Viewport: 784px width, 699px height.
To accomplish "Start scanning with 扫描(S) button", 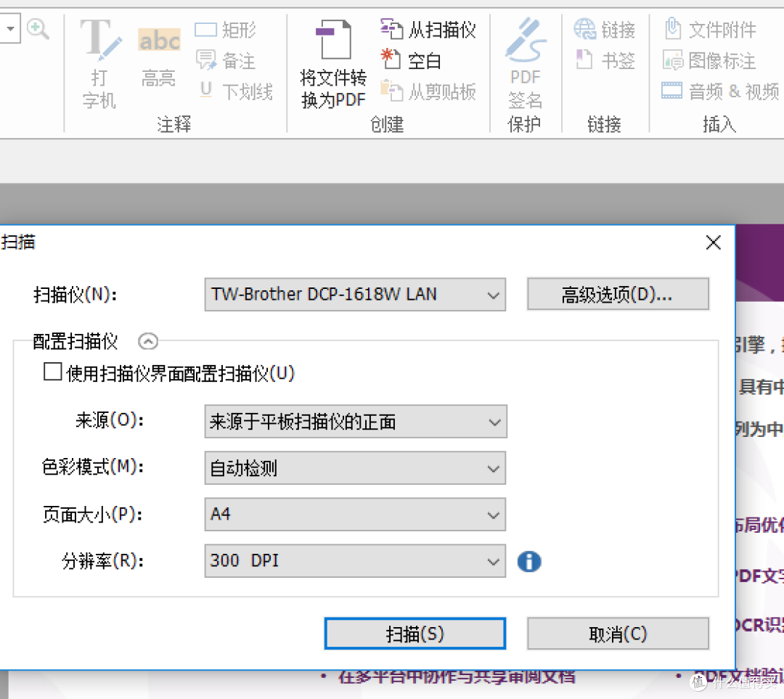I will click(x=415, y=634).
